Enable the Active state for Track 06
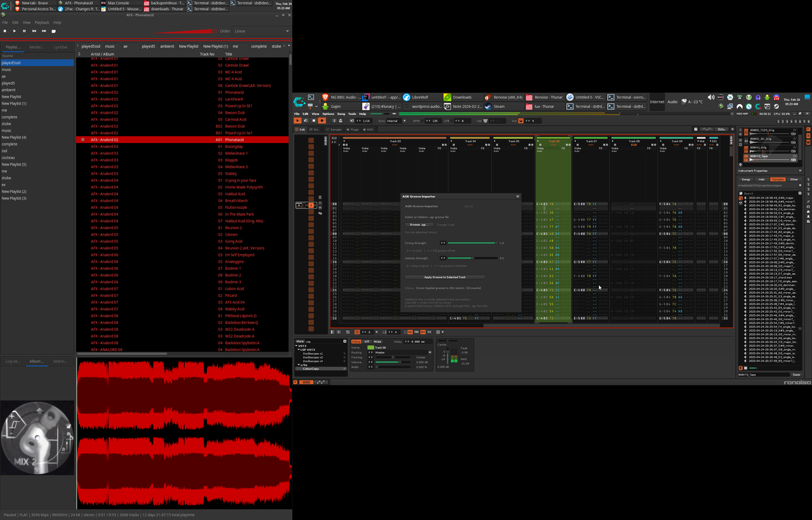Viewport: 812px width, 520px height. [357, 342]
